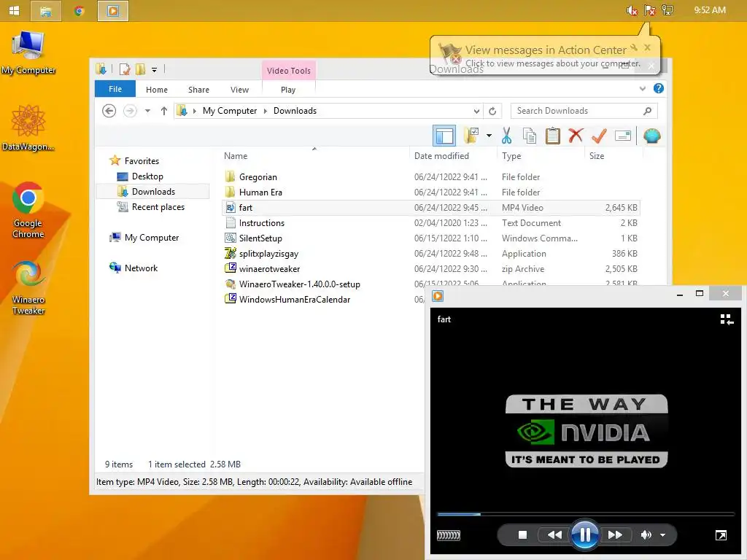Open the Home ribbon tab
This screenshot has width=747, height=560.
157,90
